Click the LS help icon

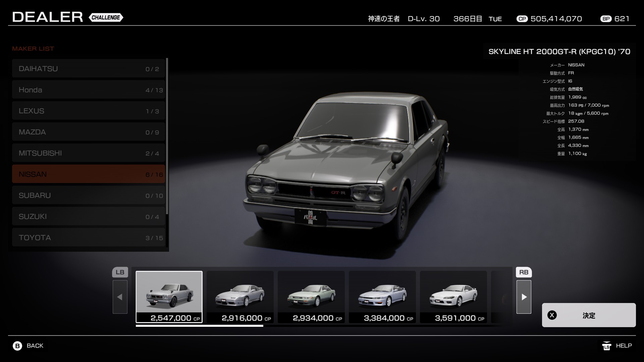click(x=606, y=346)
